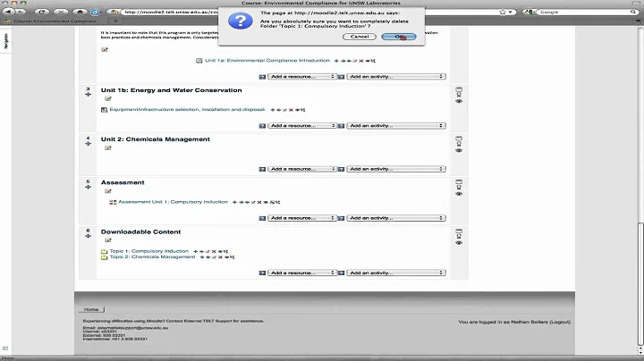Image resolution: width=644 pixels, height=361 pixels.
Task: Click the Topic 2 folder icon
Action: (105, 257)
